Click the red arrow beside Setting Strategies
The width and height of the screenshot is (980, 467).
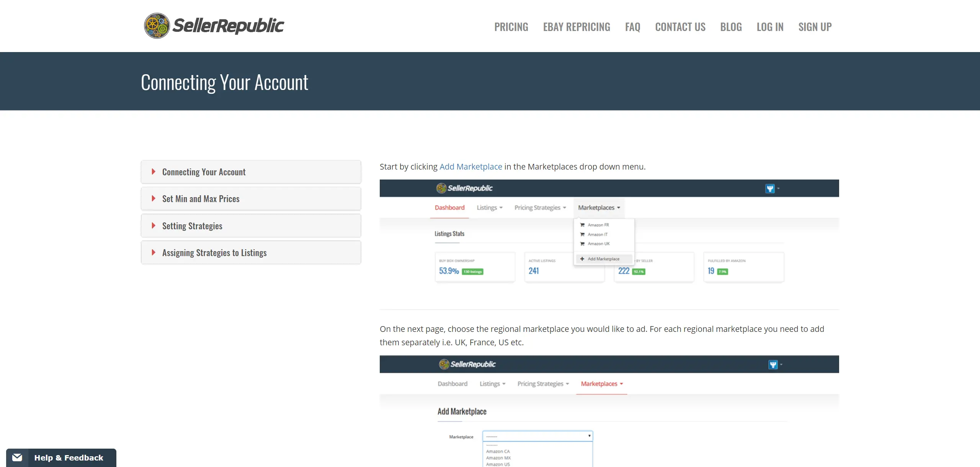pos(154,225)
